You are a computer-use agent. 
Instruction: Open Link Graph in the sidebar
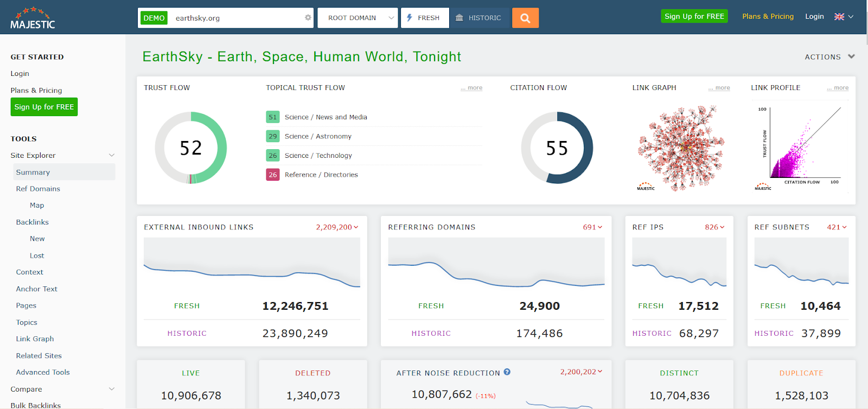pos(35,339)
